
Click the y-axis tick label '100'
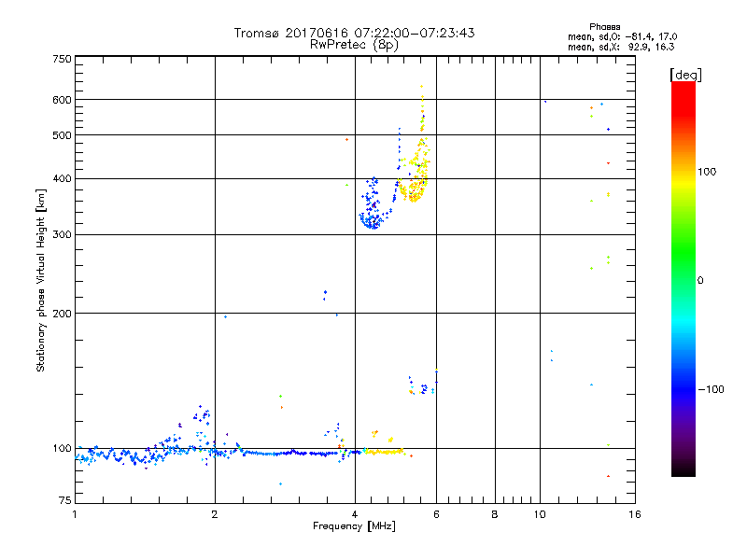[x=62, y=448]
